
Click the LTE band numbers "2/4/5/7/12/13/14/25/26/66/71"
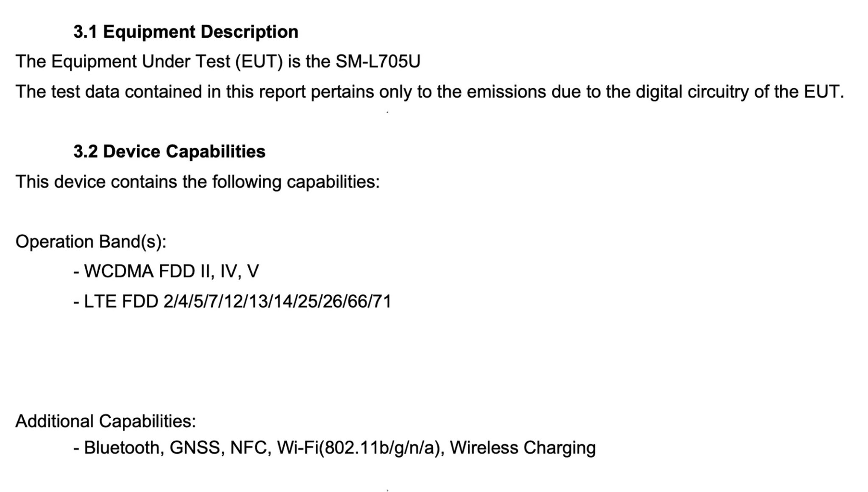pyautogui.click(x=277, y=302)
